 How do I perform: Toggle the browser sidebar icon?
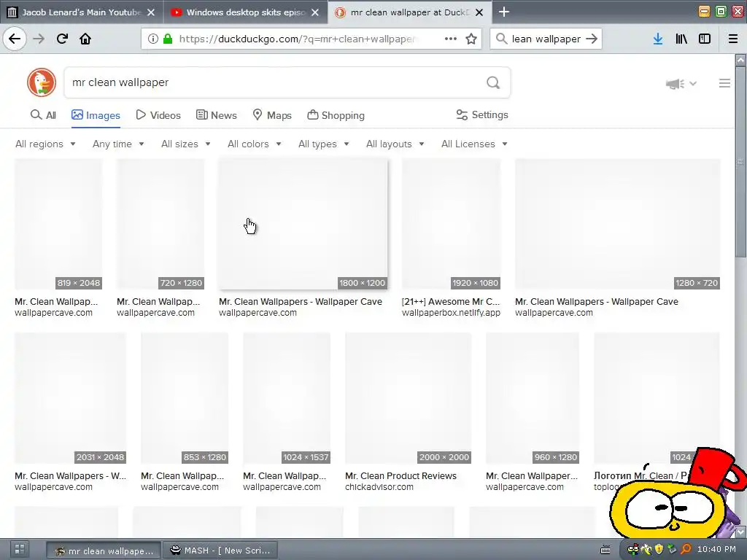click(x=705, y=39)
